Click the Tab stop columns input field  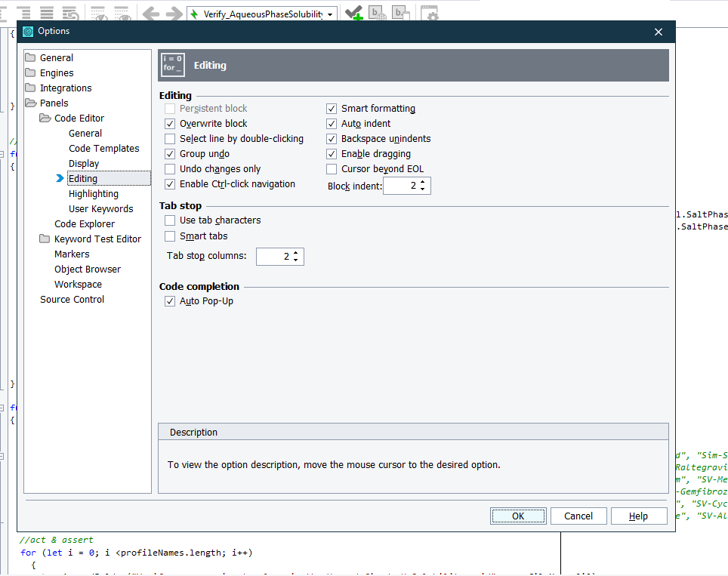click(272, 257)
